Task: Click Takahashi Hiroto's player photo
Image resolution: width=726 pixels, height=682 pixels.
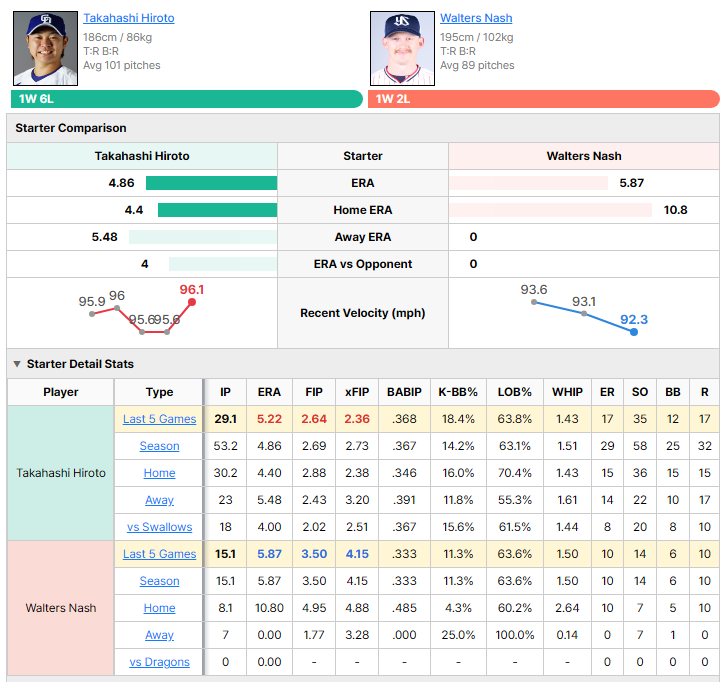Action: click(x=45, y=49)
